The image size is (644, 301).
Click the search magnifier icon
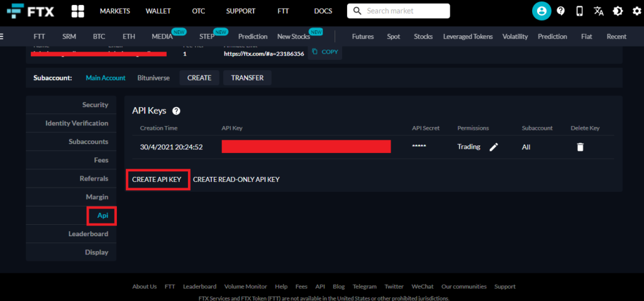click(357, 11)
